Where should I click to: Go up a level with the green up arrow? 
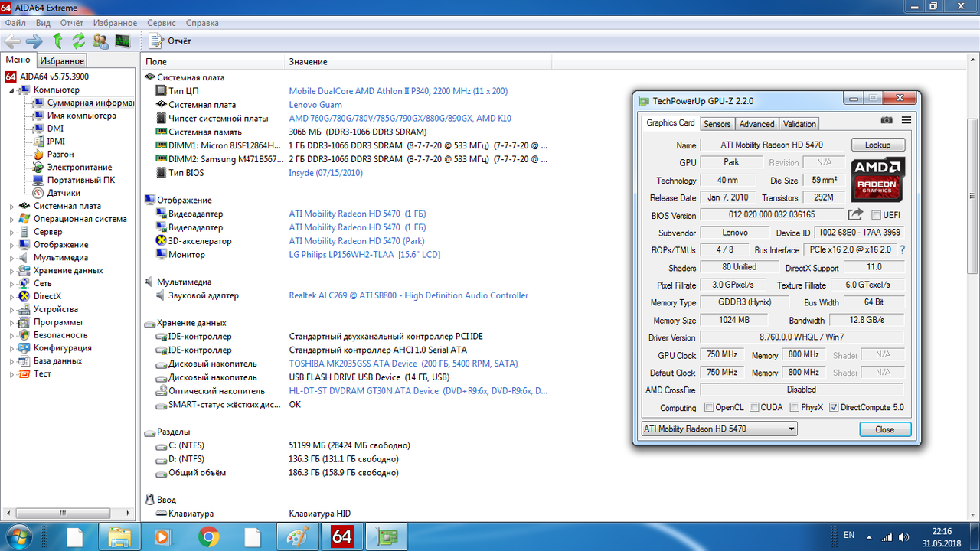coord(57,41)
